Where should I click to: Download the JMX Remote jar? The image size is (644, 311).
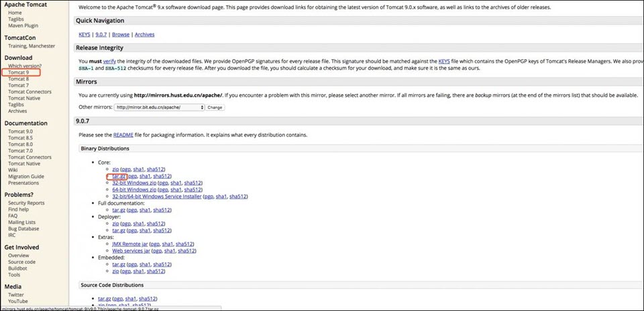point(129,244)
